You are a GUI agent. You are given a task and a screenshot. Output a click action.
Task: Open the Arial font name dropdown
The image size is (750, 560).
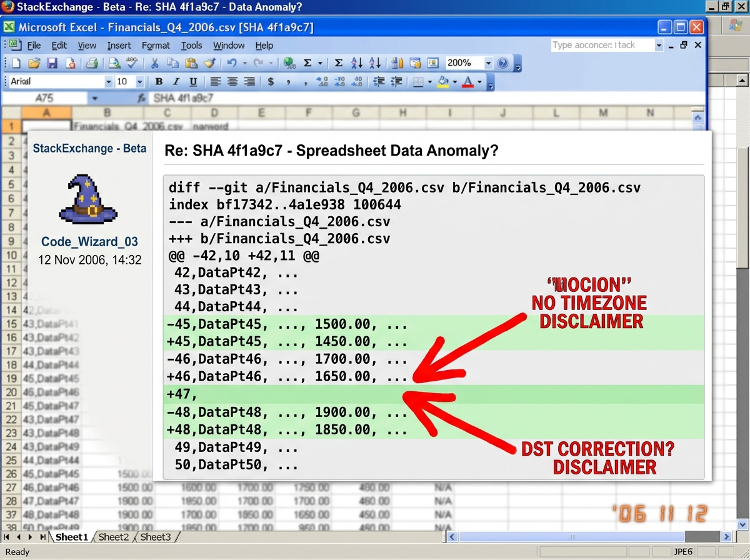point(108,81)
